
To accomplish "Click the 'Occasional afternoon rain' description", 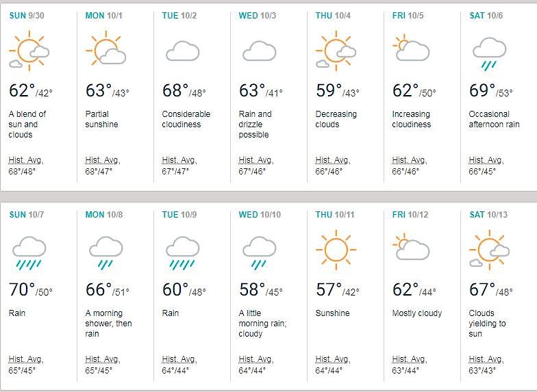I will [494, 119].
